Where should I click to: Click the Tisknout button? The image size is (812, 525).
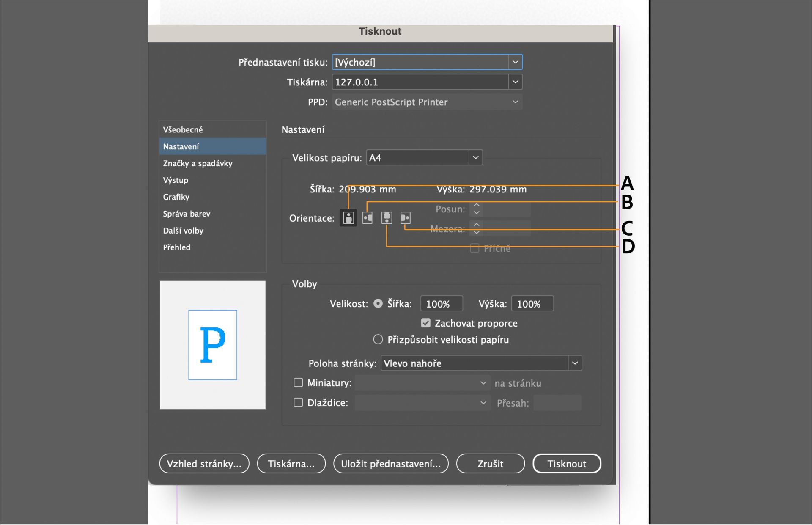(x=566, y=464)
